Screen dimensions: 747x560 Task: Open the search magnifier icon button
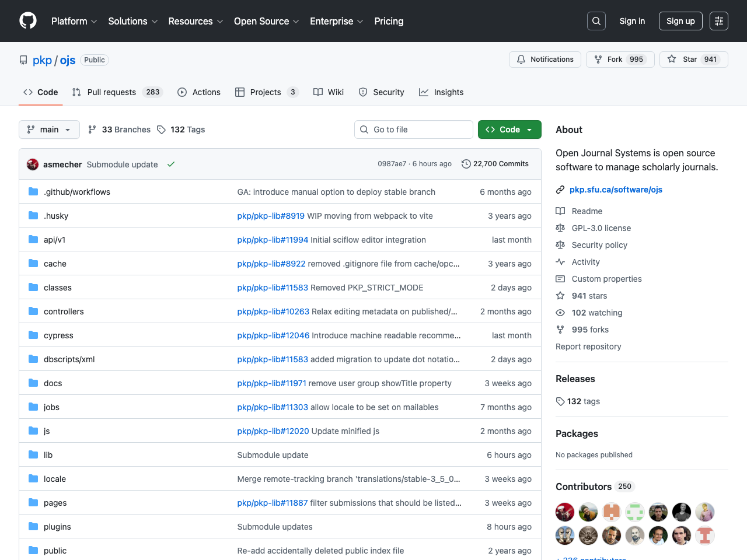(596, 21)
